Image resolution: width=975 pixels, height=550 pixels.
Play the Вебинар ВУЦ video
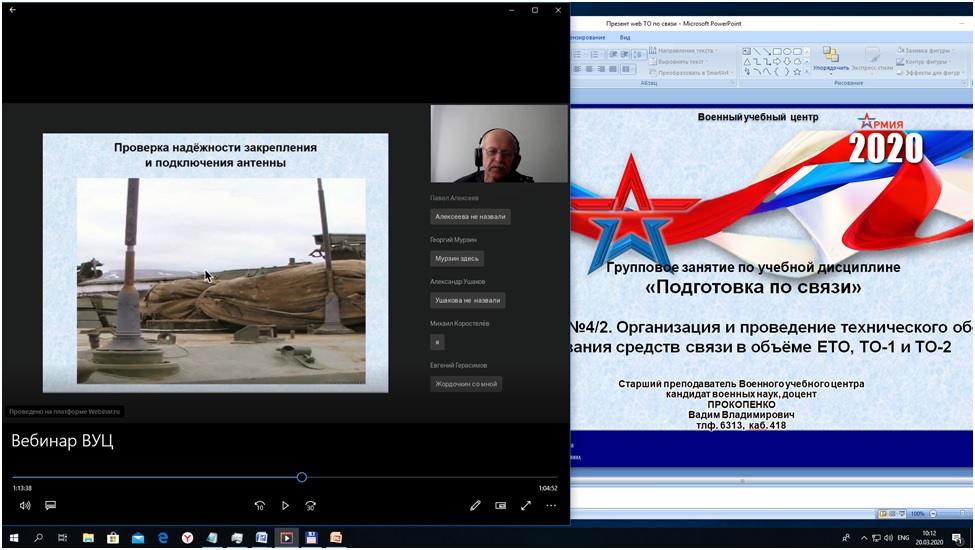coord(285,506)
